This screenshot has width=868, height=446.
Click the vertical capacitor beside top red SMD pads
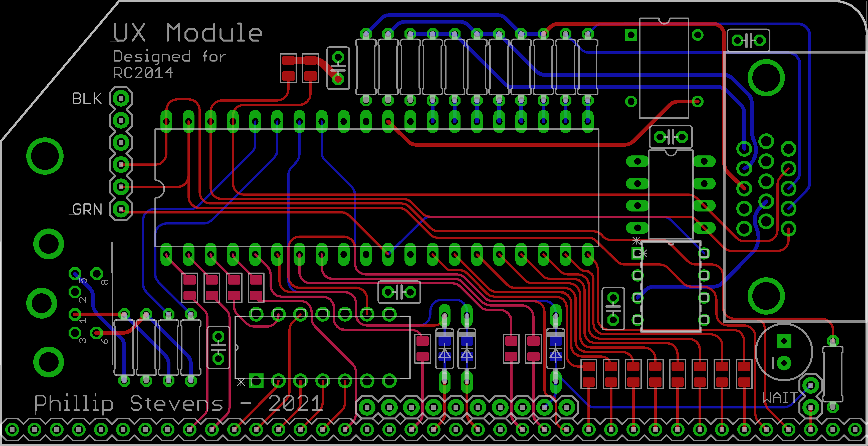click(338, 68)
